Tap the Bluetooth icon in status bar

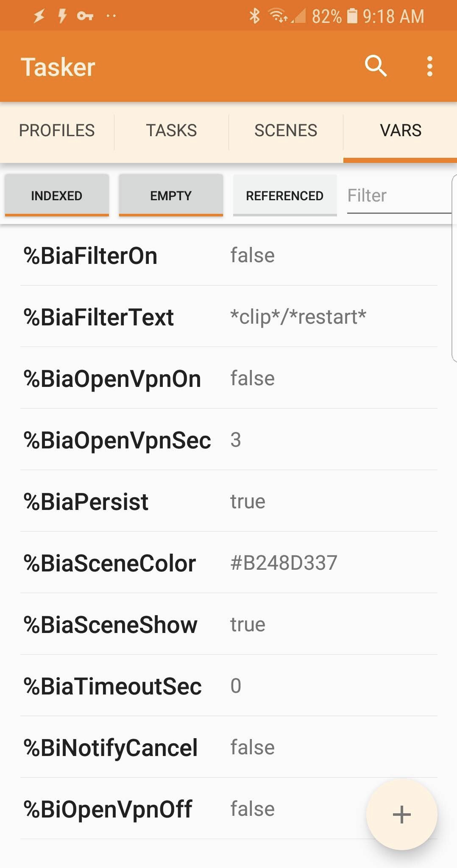coord(254,16)
